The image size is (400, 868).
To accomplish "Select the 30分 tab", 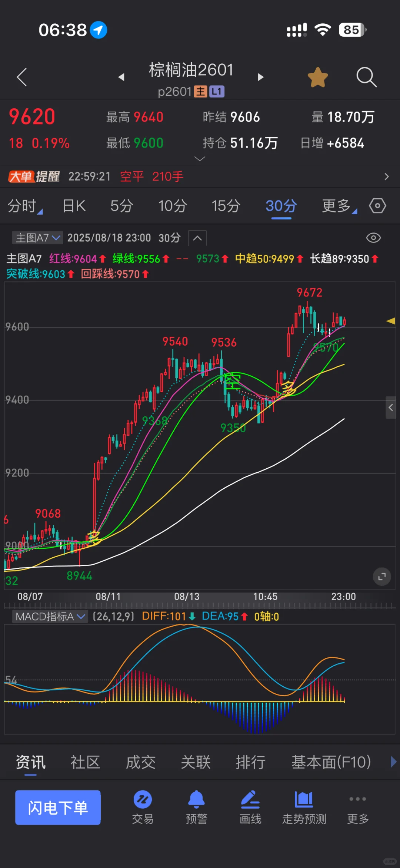I will click(281, 206).
